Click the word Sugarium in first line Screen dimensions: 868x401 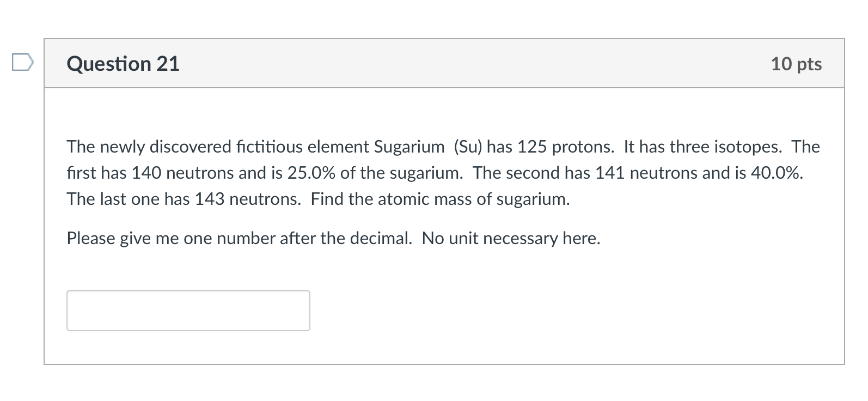[x=409, y=147]
